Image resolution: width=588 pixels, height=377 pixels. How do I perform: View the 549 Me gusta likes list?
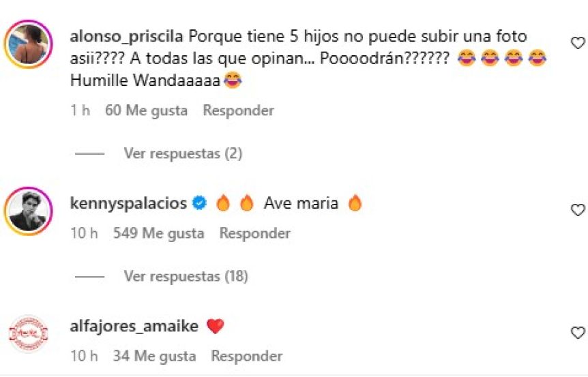point(159,233)
